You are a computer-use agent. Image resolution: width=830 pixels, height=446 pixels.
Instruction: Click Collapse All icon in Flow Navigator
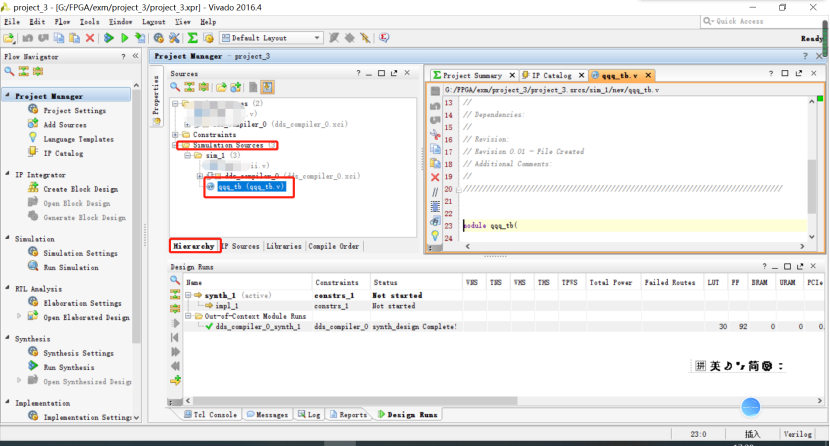[x=23, y=71]
